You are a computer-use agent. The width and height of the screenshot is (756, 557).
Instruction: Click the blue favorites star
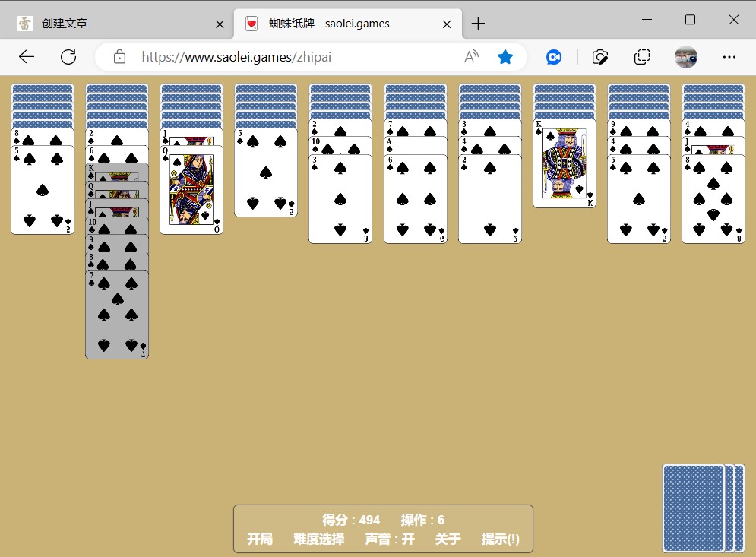(x=505, y=57)
